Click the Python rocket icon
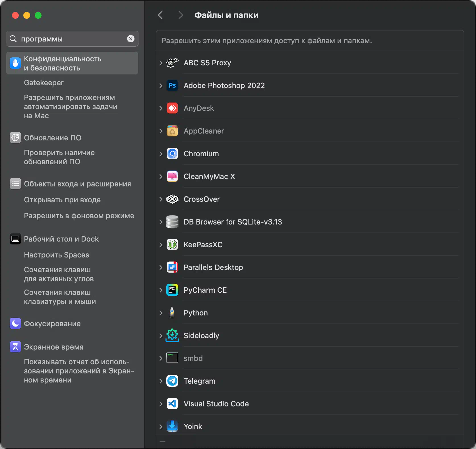Screen dimensions: 476x449 172,313
